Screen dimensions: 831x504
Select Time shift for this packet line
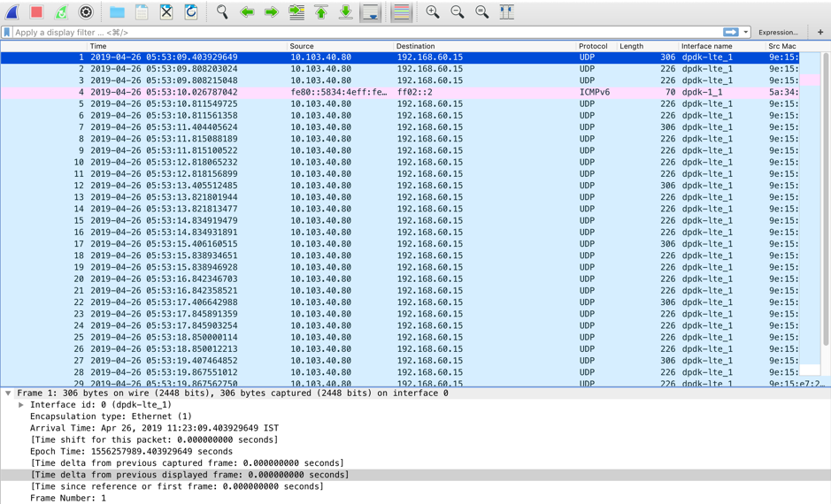154,440
